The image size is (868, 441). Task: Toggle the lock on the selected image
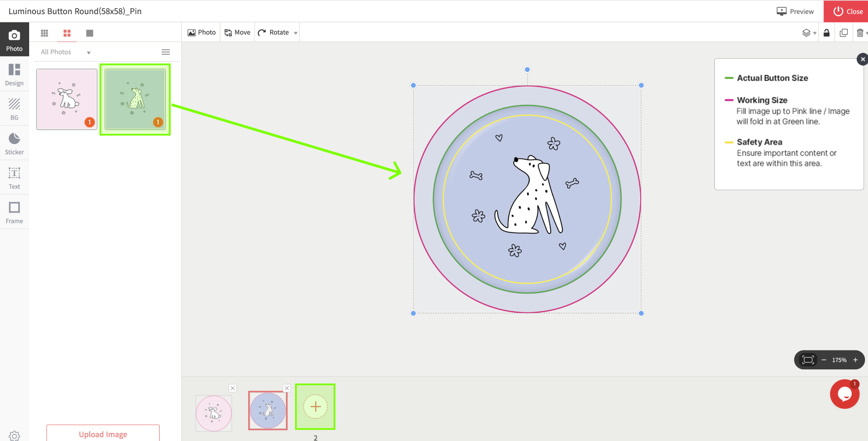pyautogui.click(x=826, y=33)
